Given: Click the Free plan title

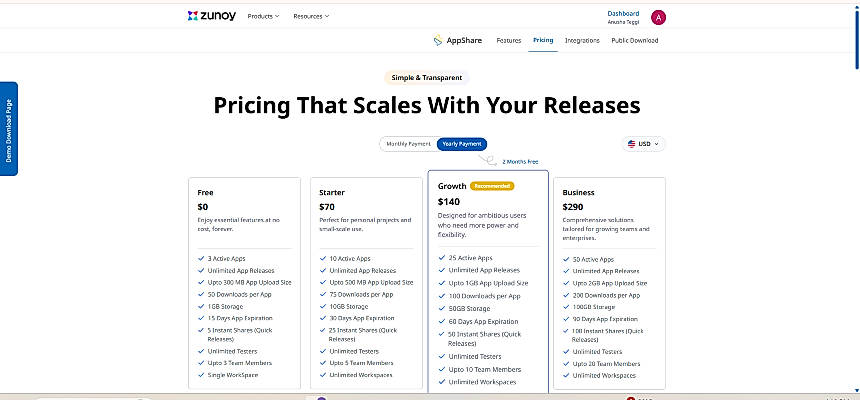Looking at the screenshot, I should 205,193.
